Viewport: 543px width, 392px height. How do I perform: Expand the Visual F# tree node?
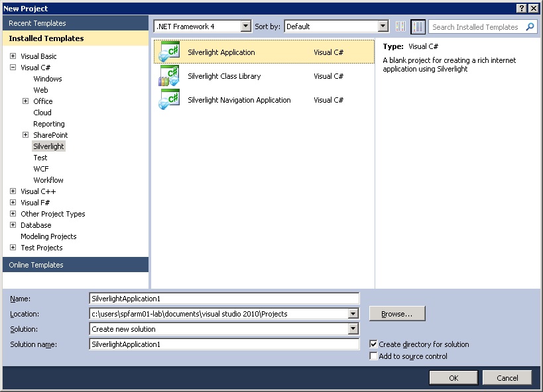13,203
